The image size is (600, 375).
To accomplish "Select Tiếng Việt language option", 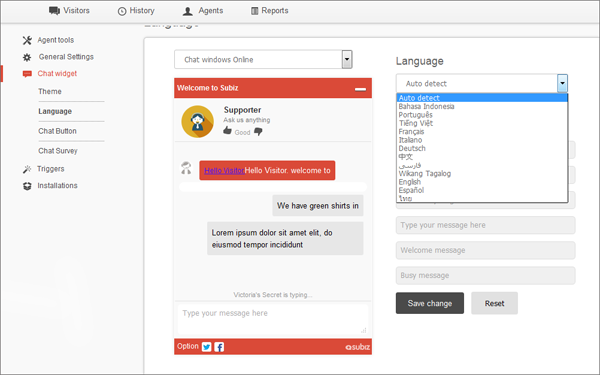I will 482,123.
